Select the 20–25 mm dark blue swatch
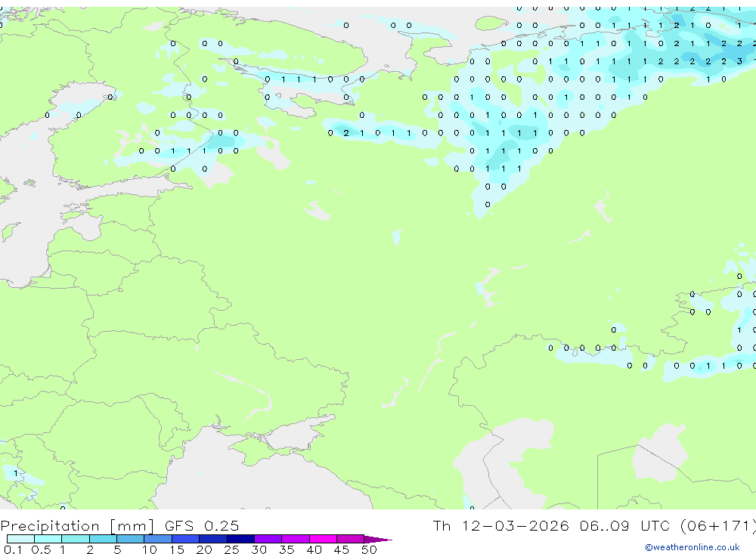 pos(213,539)
